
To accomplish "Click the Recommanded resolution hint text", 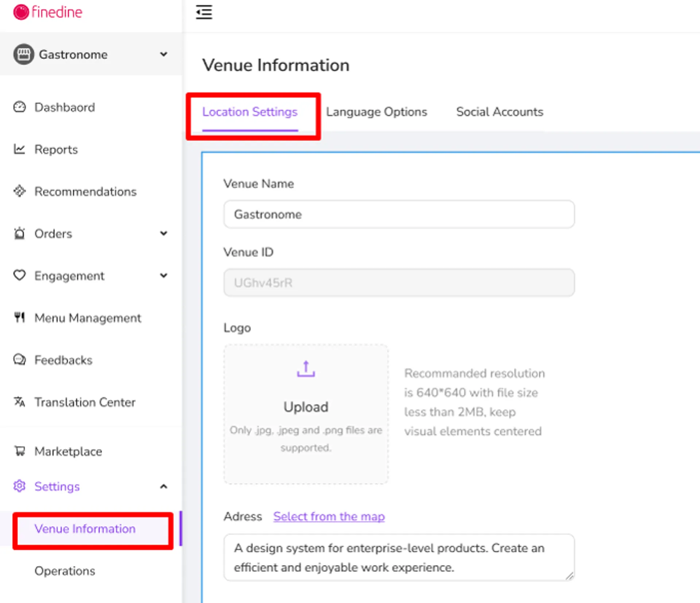I will coord(474,402).
